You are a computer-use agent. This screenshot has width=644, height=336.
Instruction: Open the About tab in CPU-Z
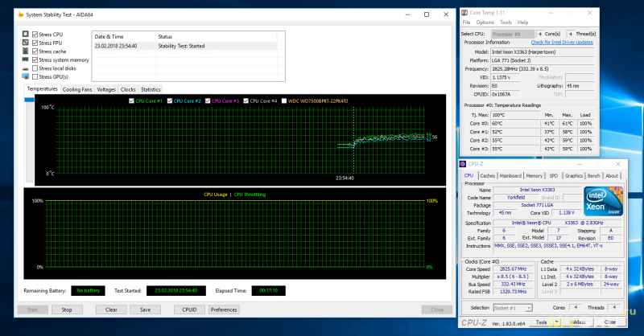click(612, 175)
